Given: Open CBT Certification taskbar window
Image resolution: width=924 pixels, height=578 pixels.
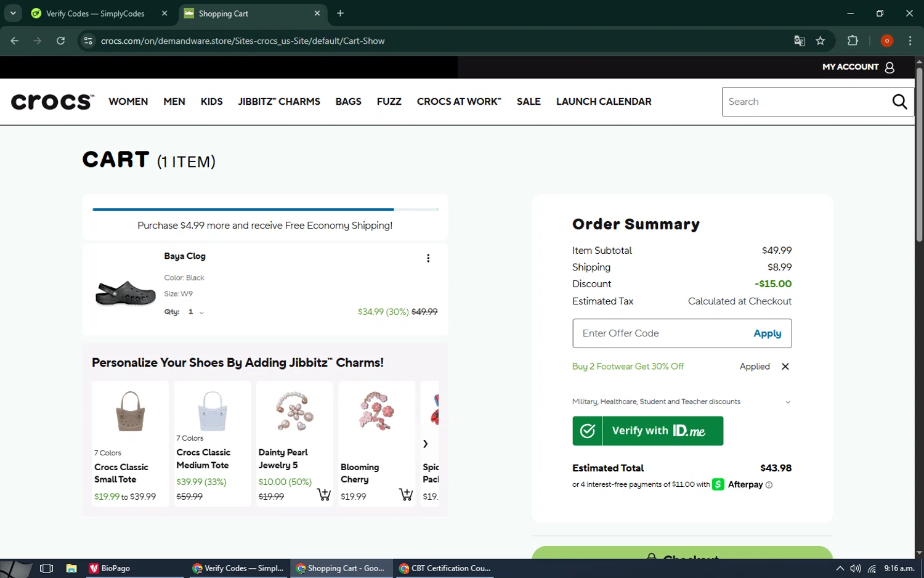Looking at the screenshot, I should 444,568.
